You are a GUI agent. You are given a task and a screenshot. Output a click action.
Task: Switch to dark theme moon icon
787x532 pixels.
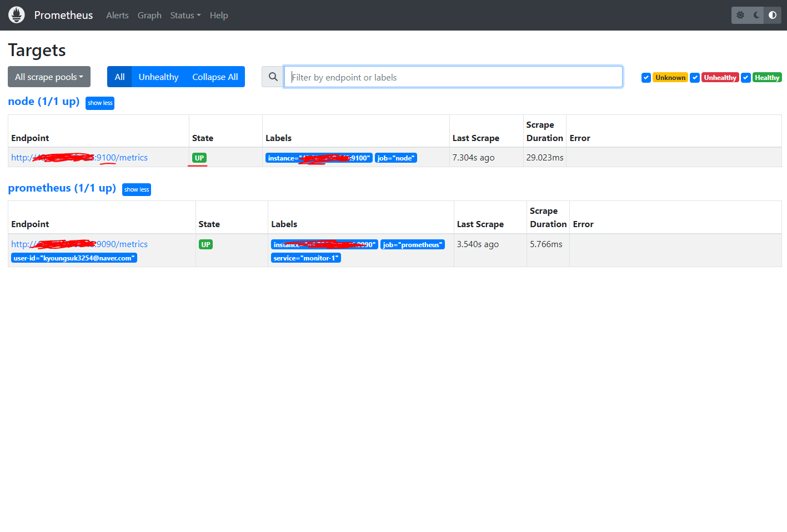756,15
